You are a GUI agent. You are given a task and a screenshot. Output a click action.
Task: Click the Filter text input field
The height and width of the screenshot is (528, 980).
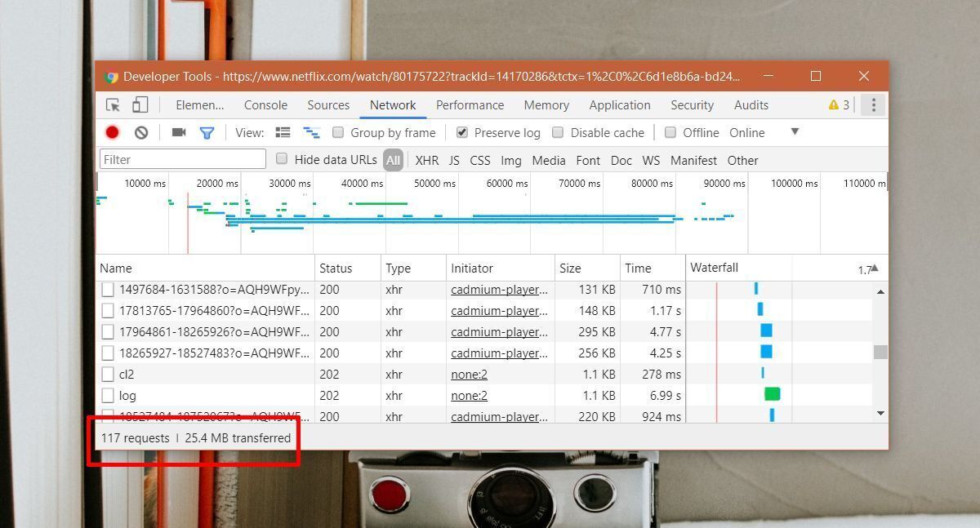[183, 160]
